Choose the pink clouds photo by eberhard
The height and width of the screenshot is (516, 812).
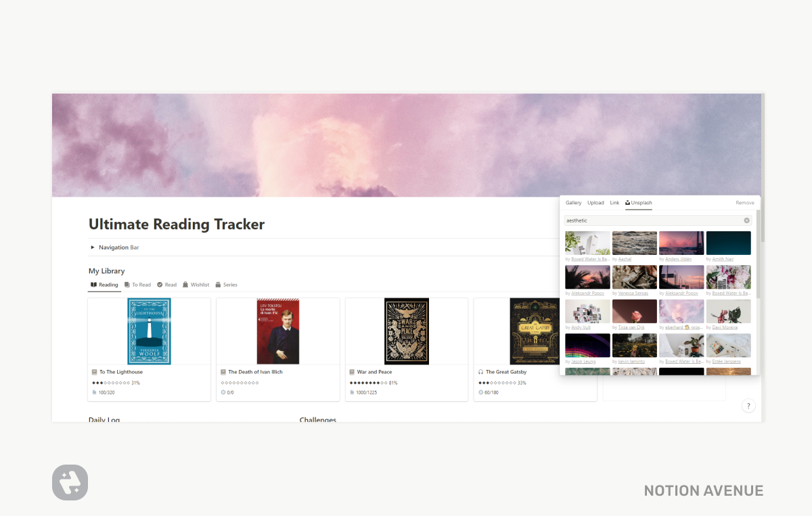(681, 311)
